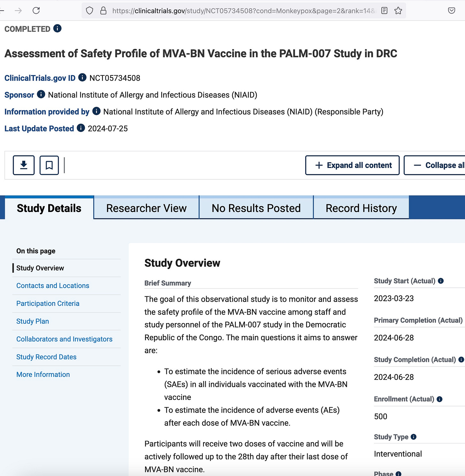465x476 pixels.
Task: Select the NCT05734508 identifier text
Action: click(x=115, y=78)
